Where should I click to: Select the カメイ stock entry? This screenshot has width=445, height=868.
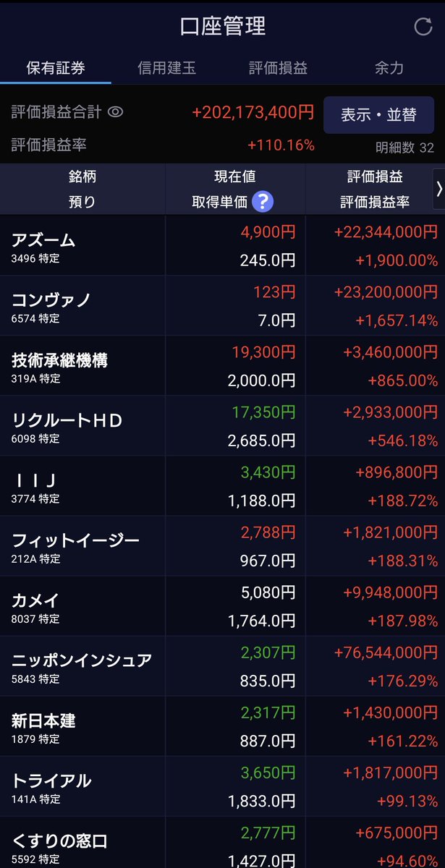point(222,606)
